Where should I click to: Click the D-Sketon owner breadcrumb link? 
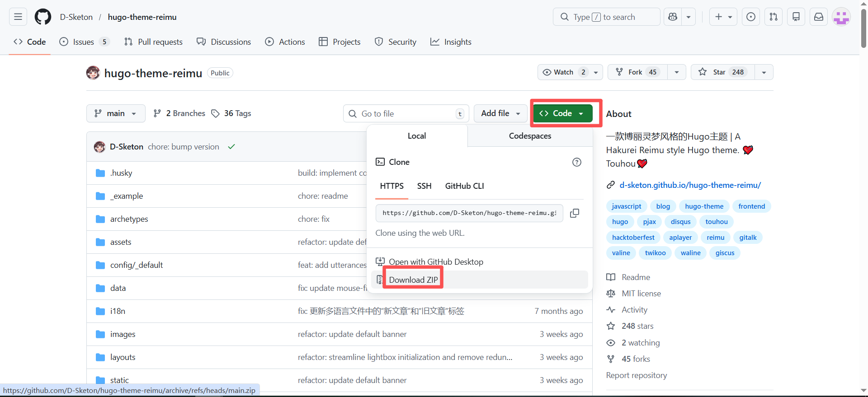[76, 17]
